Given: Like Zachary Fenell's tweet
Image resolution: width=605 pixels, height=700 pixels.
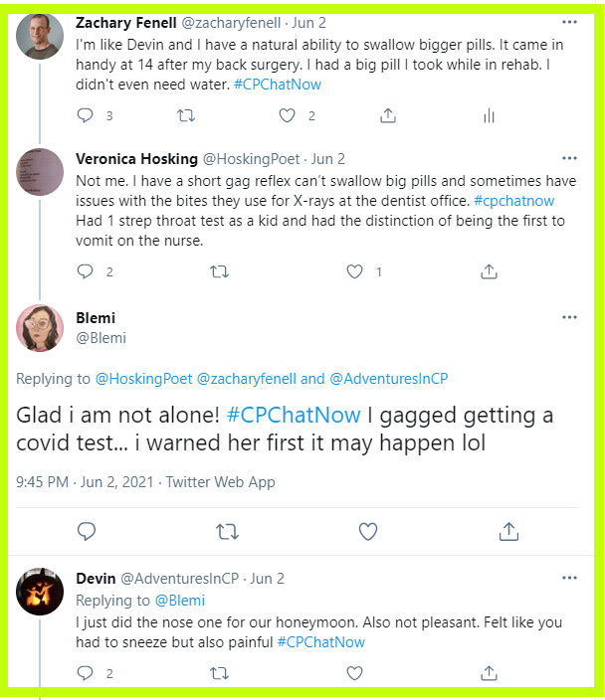Looking at the screenshot, I should [x=288, y=116].
